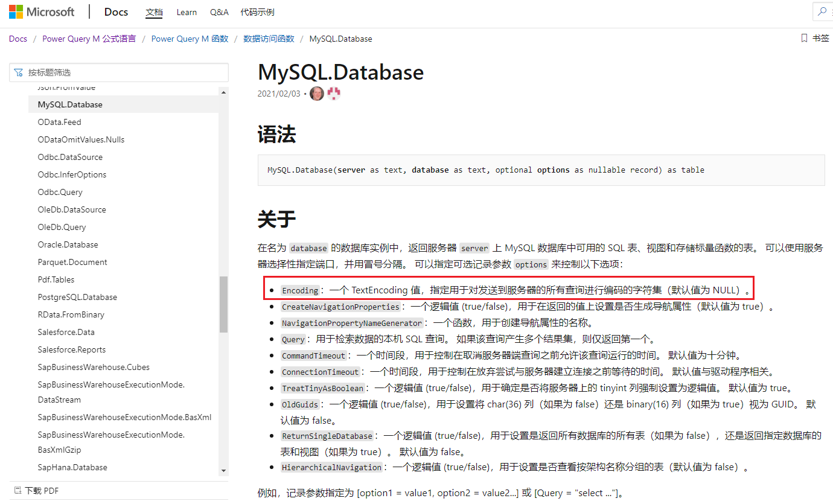Click the sidebar scrollbar thumb
This screenshot has height=504, width=833.
pyautogui.click(x=223, y=304)
